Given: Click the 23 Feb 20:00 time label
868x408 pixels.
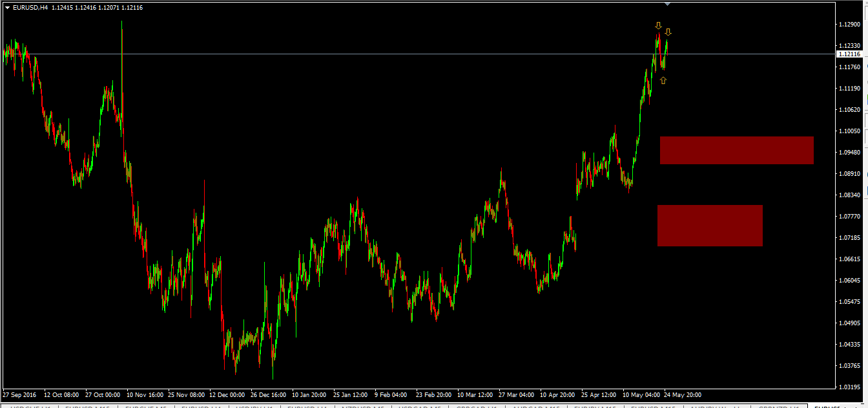Looking at the screenshot, I should [x=434, y=394].
